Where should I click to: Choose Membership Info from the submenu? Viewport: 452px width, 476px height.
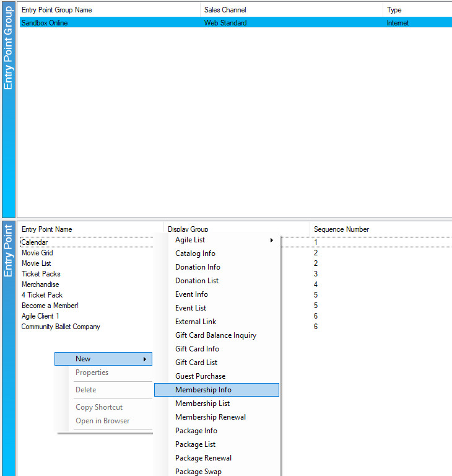(217, 390)
